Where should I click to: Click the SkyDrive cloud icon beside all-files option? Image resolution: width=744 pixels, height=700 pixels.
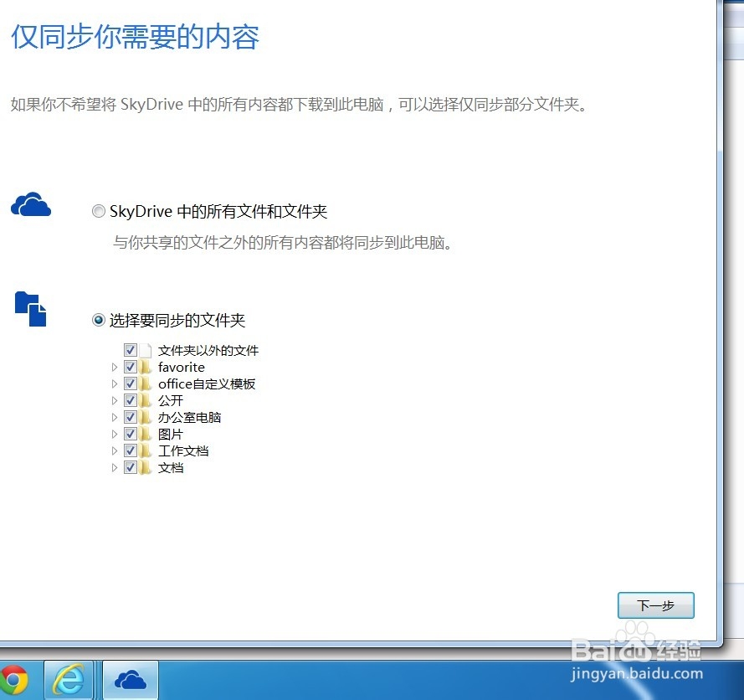31,204
